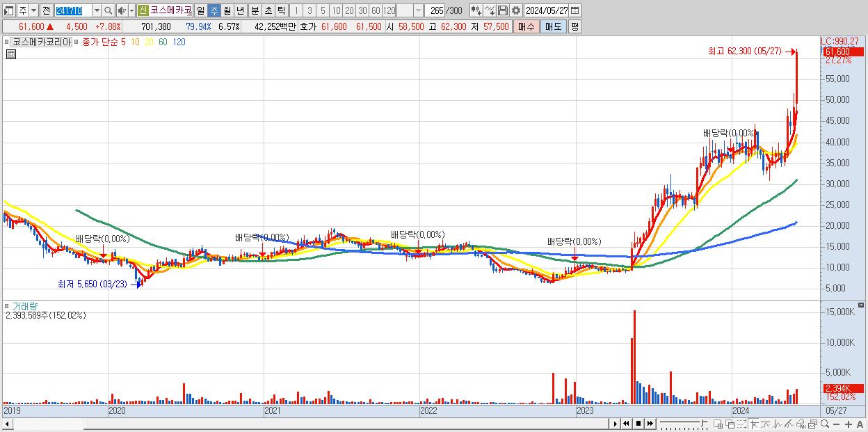
Task: Open the chart settings gear icon
Action: pyautogui.click(x=516, y=10)
